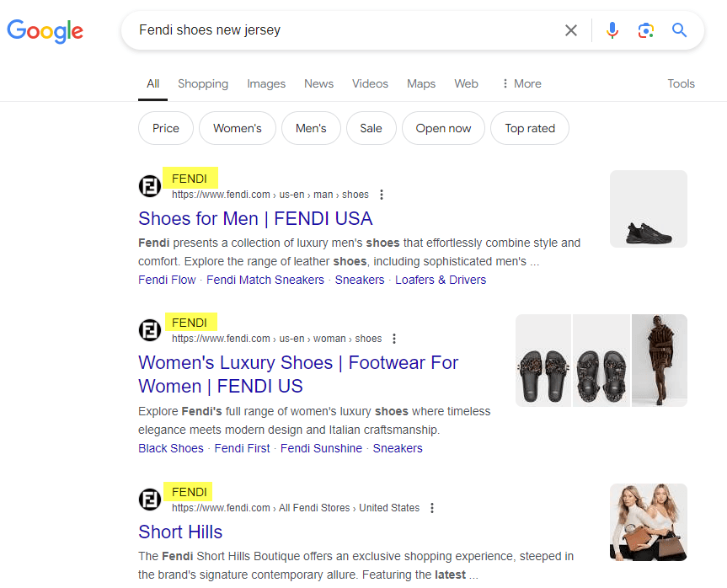
Task: Open the Price filter options
Action: pos(165,128)
